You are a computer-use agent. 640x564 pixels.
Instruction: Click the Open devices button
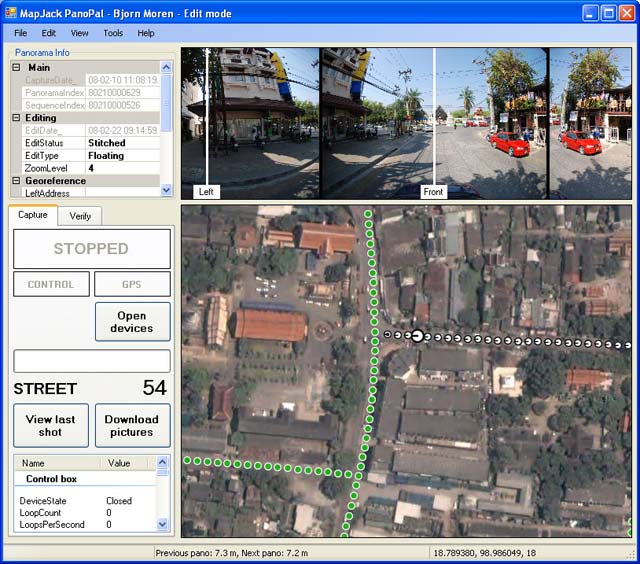(x=132, y=322)
